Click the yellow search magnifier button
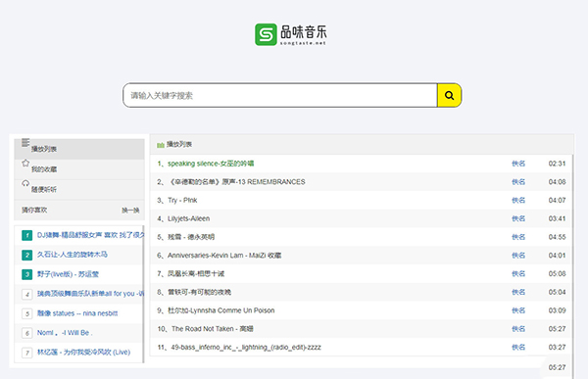 [449, 95]
